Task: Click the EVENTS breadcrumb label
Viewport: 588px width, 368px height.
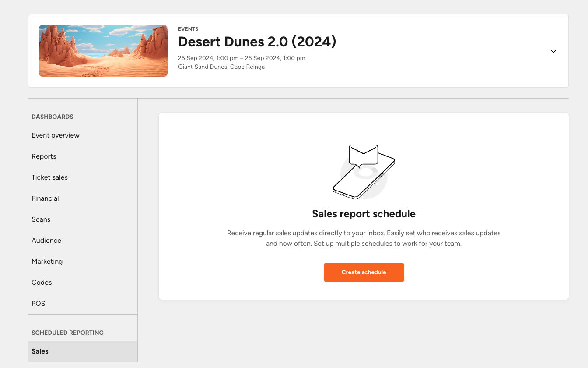Action: pos(188,29)
